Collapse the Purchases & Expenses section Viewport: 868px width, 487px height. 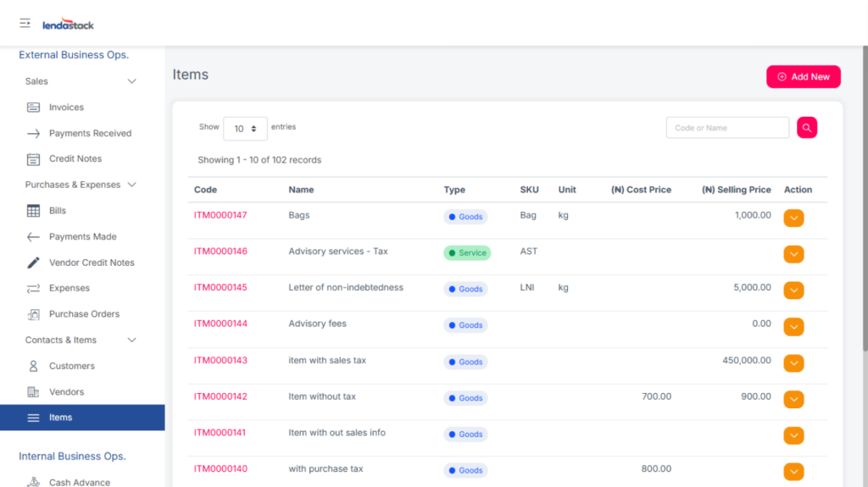131,185
